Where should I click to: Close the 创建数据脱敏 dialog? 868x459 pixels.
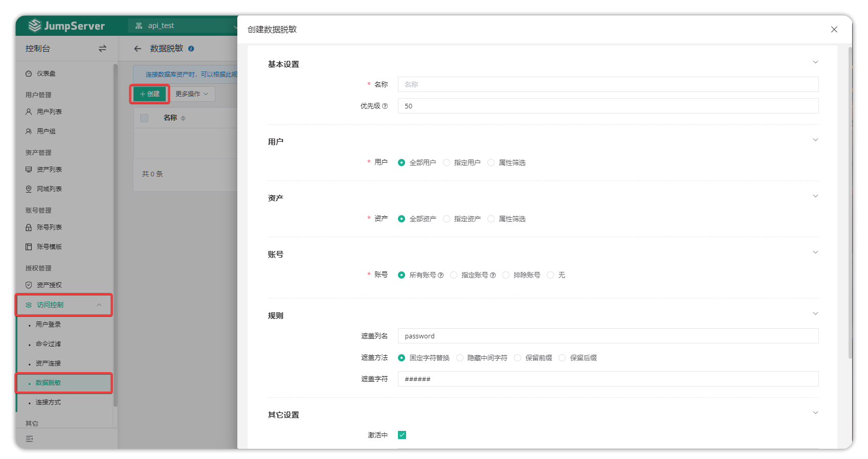tap(834, 30)
